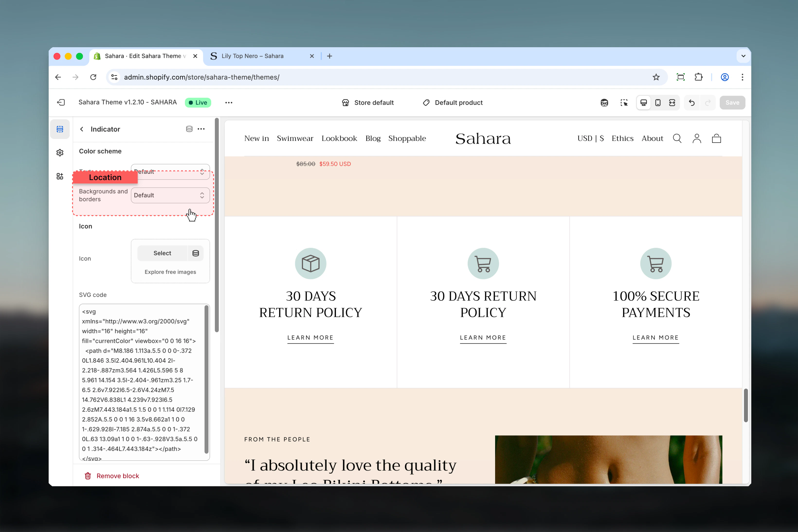Click the $59.50 USD sale price text

tap(335, 164)
